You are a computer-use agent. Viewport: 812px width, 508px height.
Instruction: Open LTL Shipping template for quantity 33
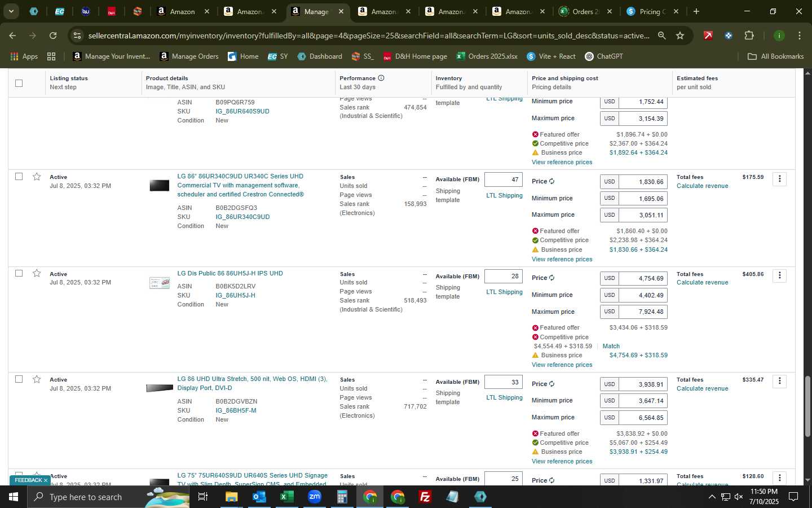[x=504, y=397]
